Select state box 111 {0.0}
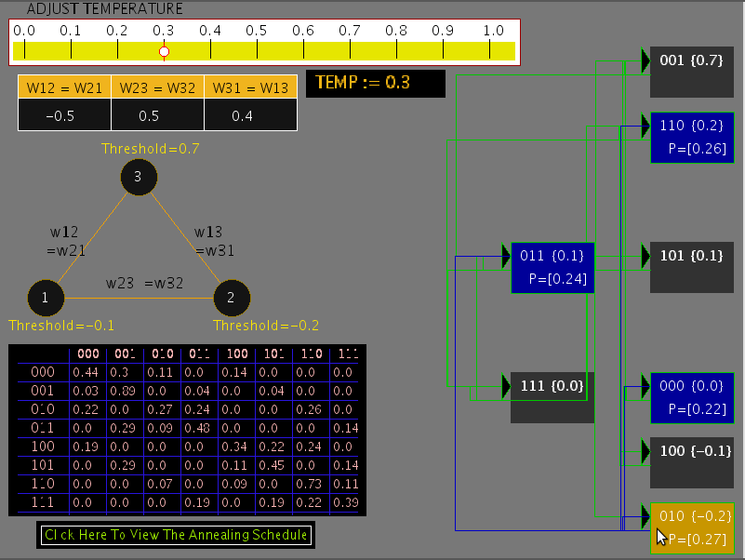The image size is (745, 560). (552, 397)
